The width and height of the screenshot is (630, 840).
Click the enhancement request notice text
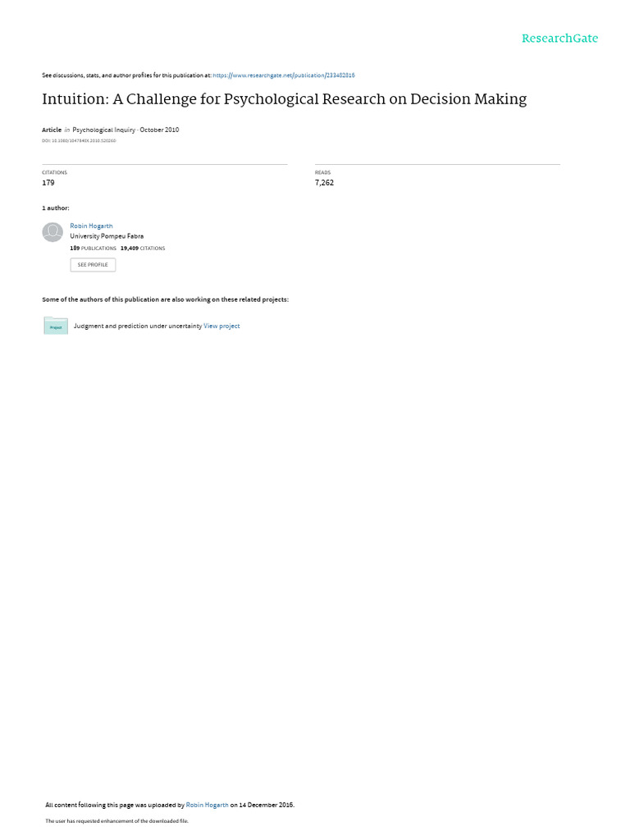click(116, 820)
